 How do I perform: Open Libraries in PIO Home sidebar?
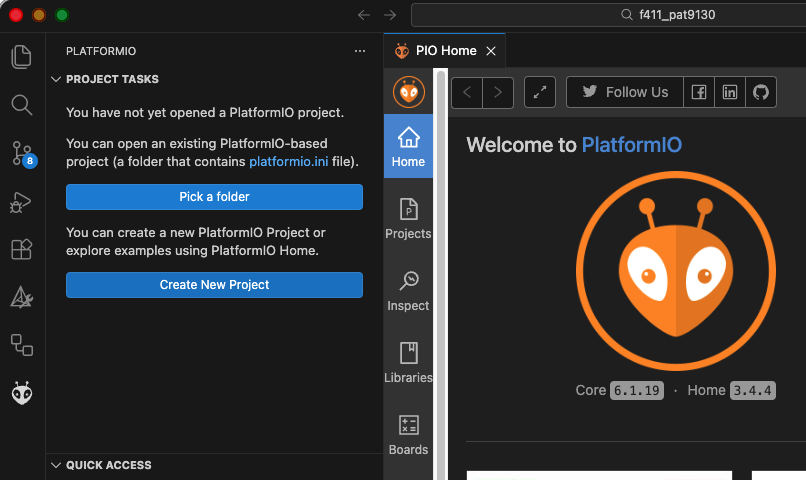[408, 363]
